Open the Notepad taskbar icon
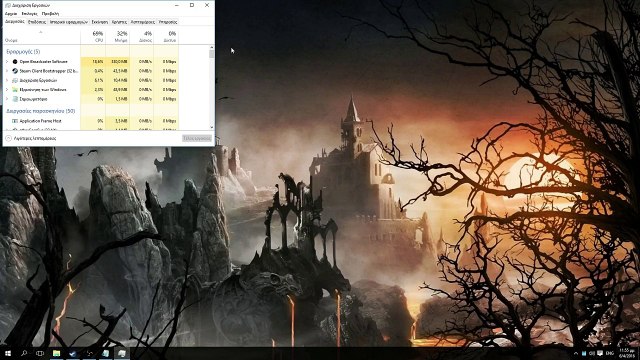Viewport: 640px width, 360px height. pos(105,353)
